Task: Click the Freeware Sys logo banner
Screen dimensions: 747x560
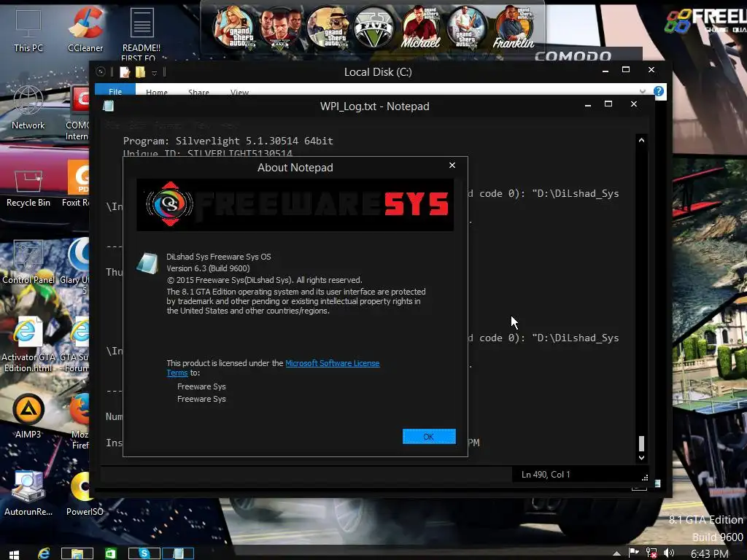Action: point(295,205)
